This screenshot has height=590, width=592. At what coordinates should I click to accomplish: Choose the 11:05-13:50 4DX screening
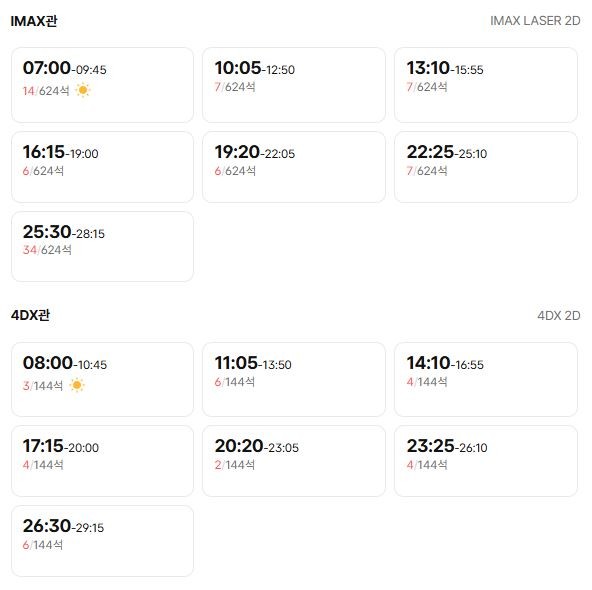pos(294,379)
